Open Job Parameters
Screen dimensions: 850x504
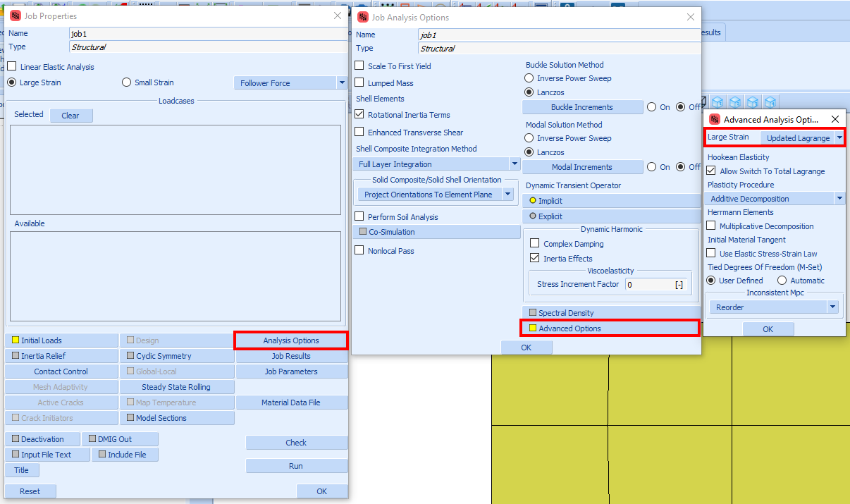tap(291, 371)
